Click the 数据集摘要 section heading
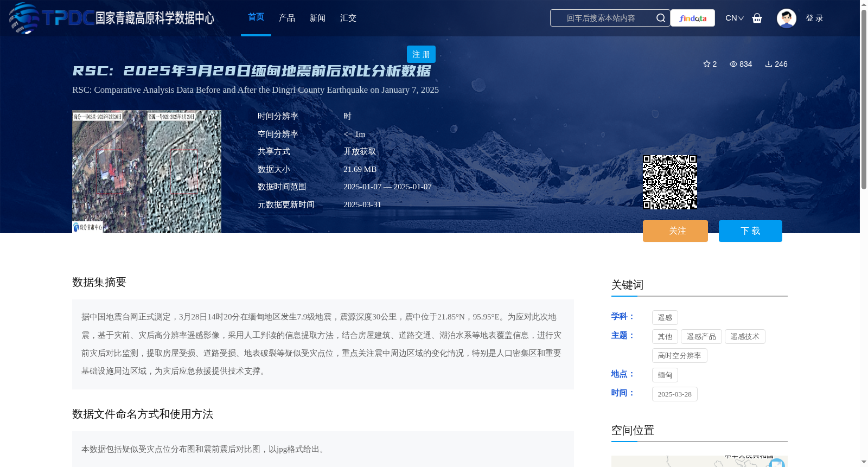Screen dimensions: 868x467 pos(99,282)
